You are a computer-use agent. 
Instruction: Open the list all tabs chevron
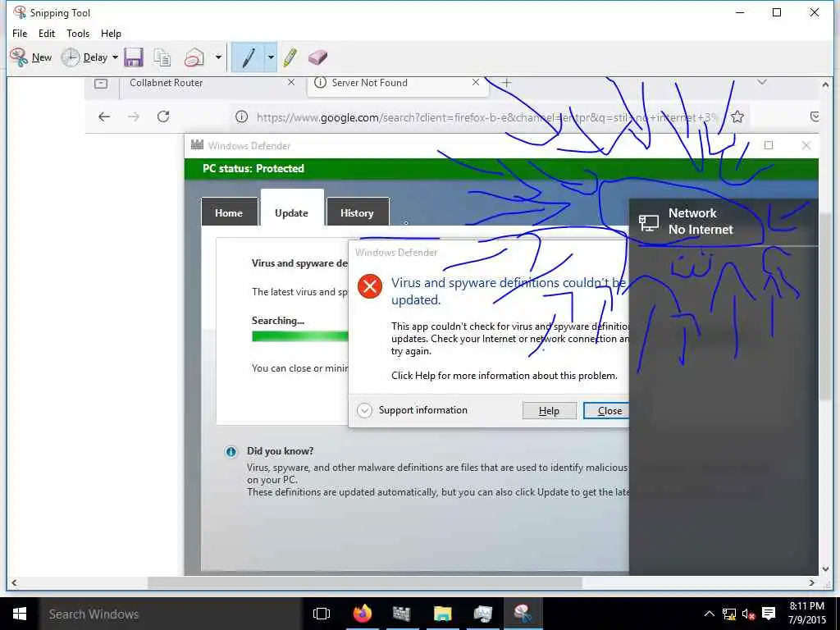pyautogui.click(x=762, y=82)
